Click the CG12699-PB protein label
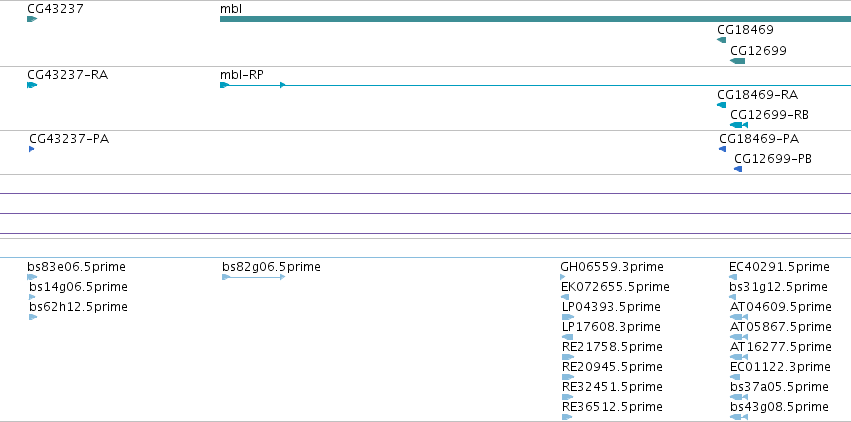The height and width of the screenshot is (422, 851). (x=773, y=159)
